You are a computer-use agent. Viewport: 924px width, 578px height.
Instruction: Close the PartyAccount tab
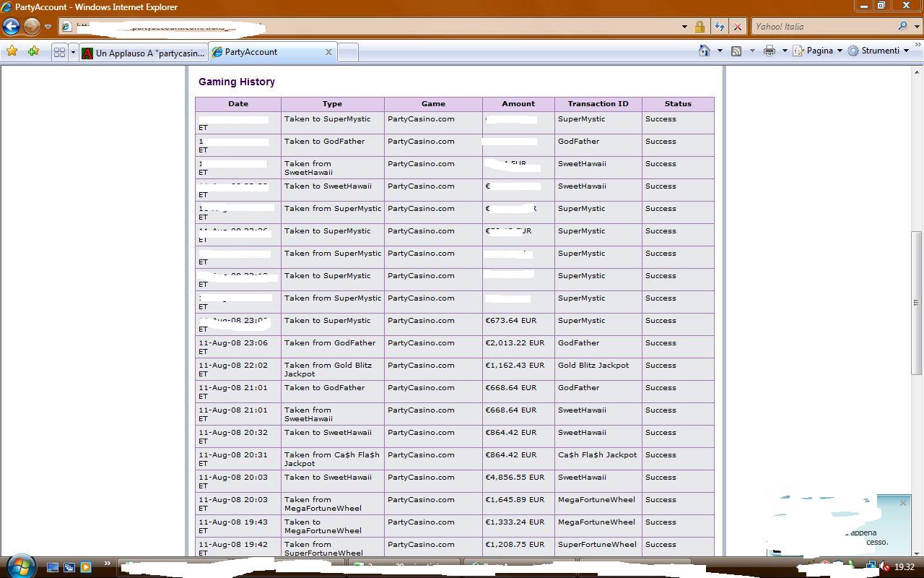click(328, 52)
